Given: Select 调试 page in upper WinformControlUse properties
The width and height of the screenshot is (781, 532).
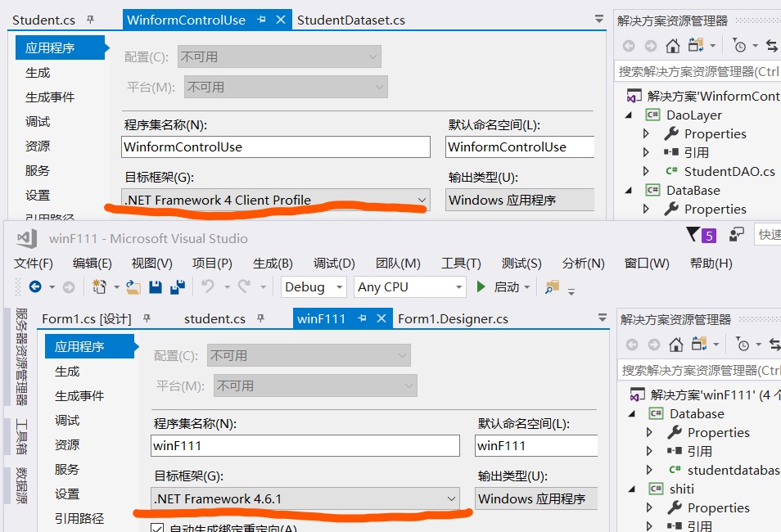Looking at the screenshot, I should [38, 122].
